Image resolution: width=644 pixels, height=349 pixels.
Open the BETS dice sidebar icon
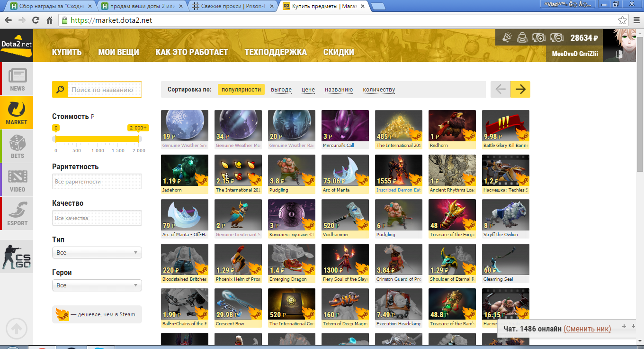tap(17, 146)
